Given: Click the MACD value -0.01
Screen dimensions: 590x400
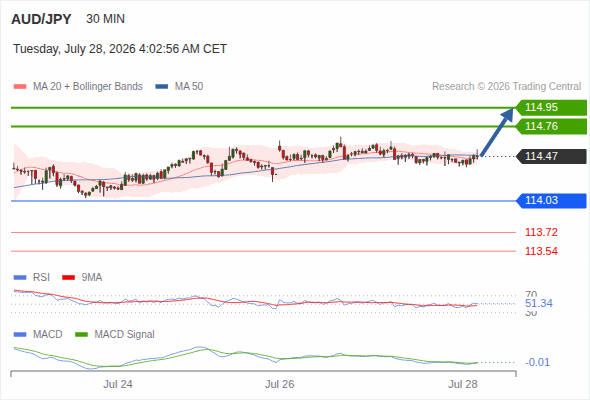Looking at the screenshot, I should click(537, 362).
